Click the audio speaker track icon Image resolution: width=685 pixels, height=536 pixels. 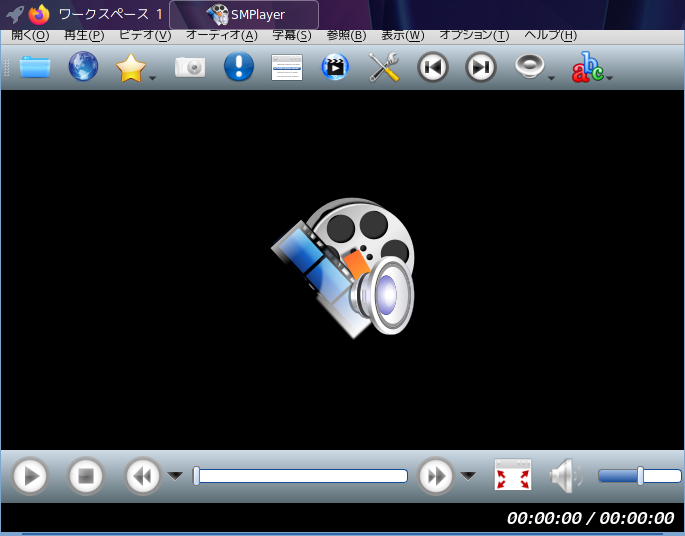click(529, 66)
